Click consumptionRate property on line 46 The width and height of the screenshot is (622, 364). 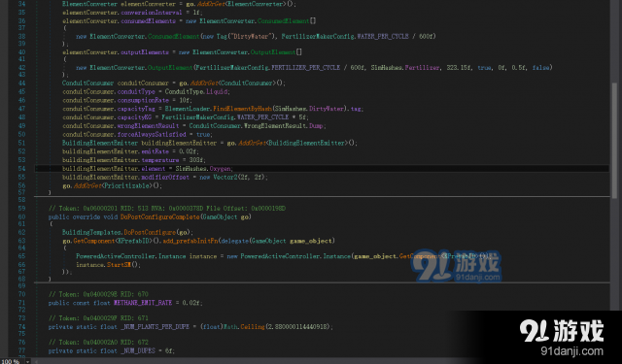tap(143, 101)
